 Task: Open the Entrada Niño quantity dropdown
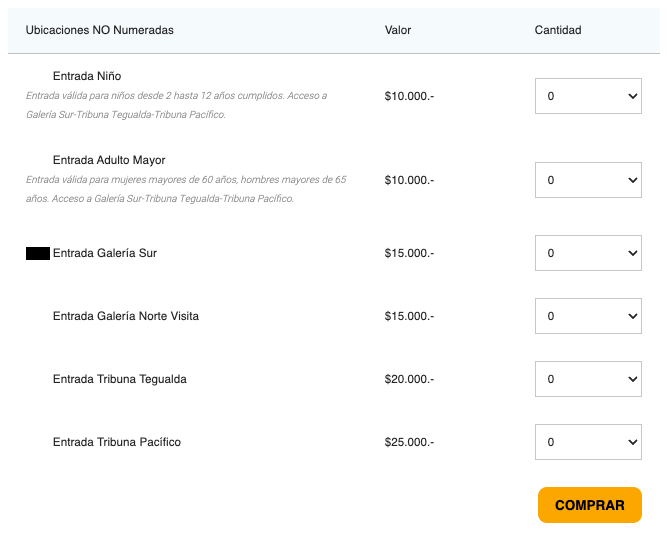click(x=588, y=96)
